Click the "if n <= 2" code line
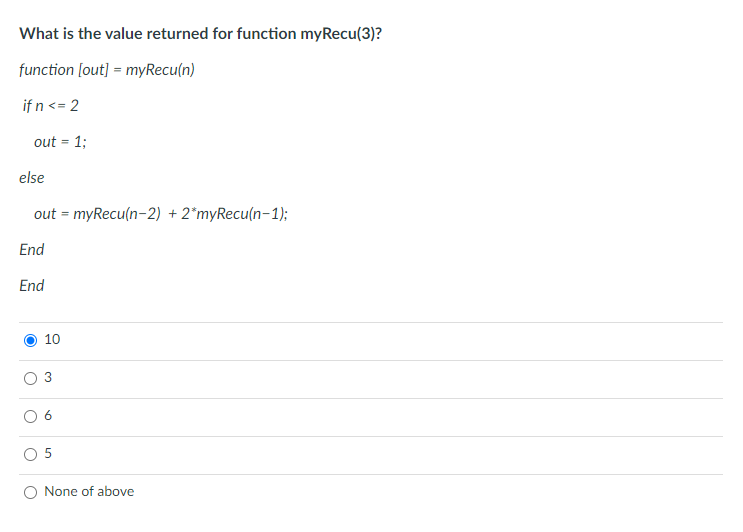 pyautogui.click(x=51, y=105)
